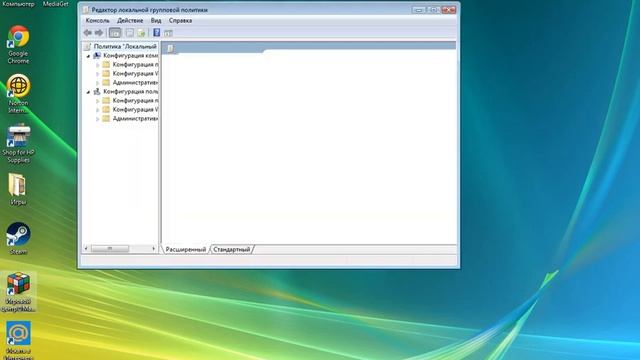Open the Вид menu

156,20
